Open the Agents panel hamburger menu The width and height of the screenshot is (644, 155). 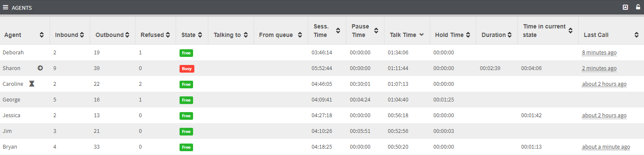click(x=6, y=7)
